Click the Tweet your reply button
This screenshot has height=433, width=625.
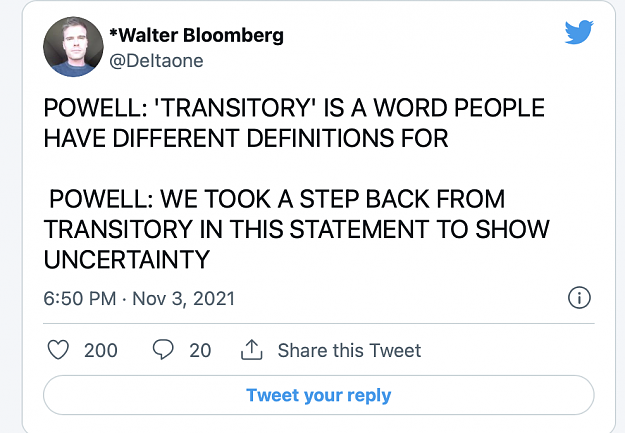(x=319, y=395)
